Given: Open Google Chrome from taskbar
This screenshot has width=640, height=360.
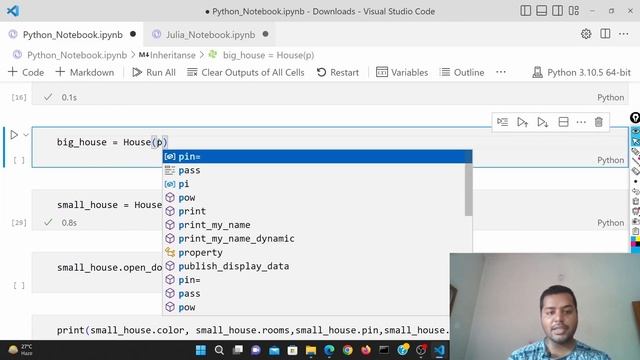Looking at the screenshot, I should [347, 350].
